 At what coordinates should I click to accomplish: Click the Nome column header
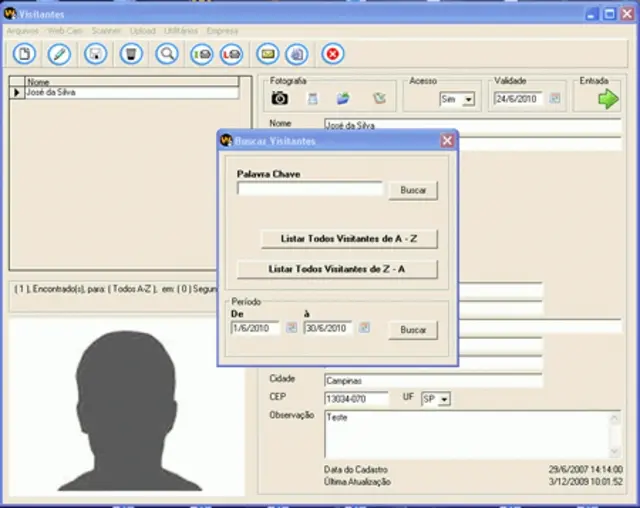point(132,82)
